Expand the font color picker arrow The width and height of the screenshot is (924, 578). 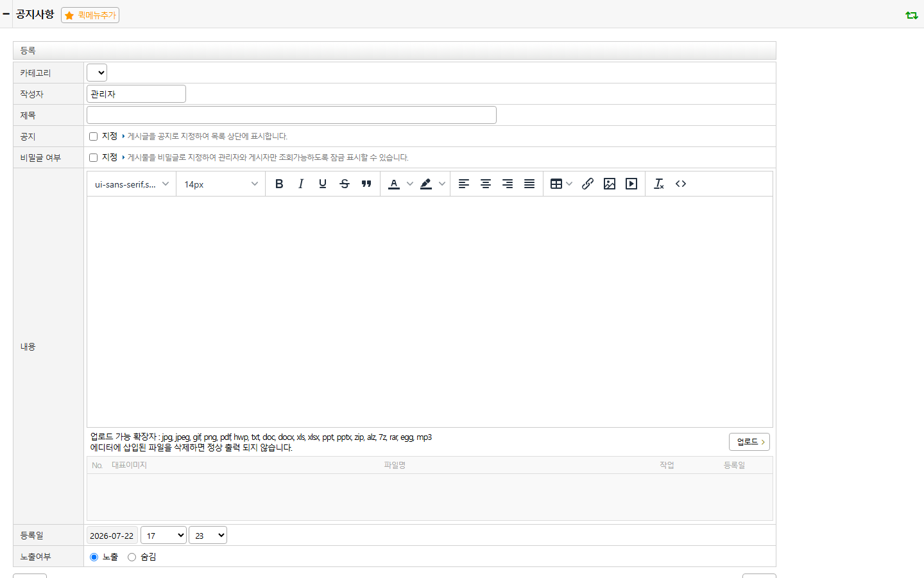[410, 184]
